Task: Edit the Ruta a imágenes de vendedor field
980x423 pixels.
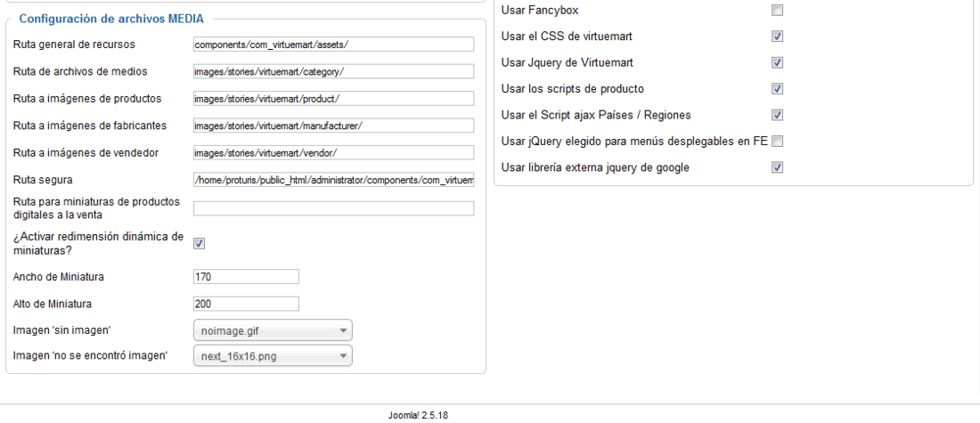Action: point(334,153)
